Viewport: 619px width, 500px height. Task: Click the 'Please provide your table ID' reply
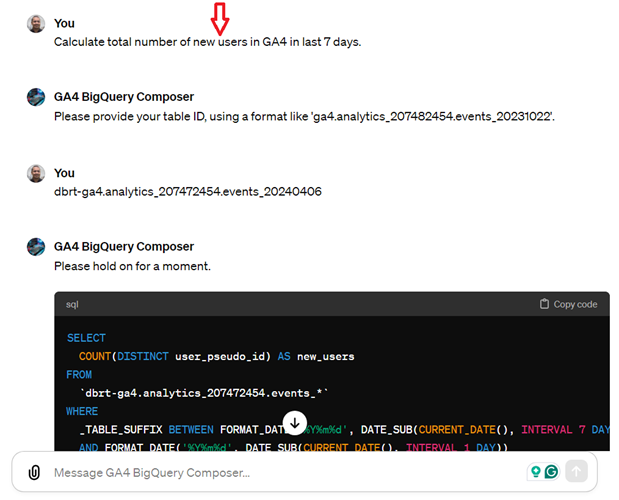304,117
